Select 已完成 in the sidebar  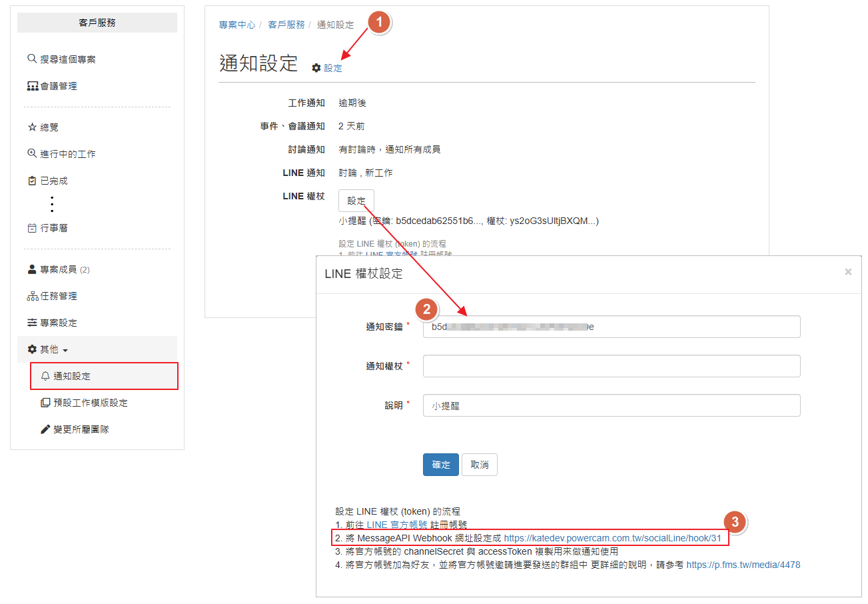coord(54,181)
